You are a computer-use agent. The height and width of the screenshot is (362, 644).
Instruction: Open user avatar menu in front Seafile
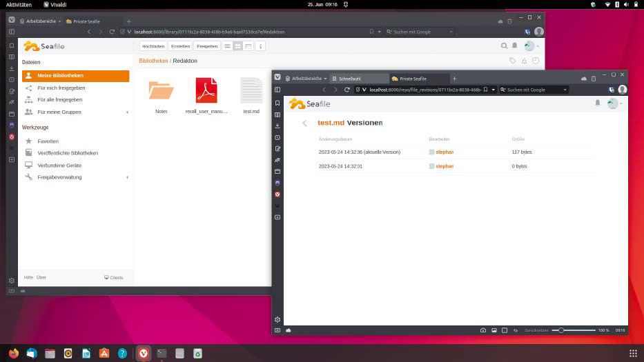(614, 103)
